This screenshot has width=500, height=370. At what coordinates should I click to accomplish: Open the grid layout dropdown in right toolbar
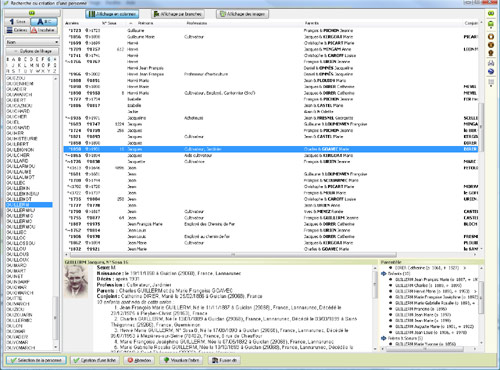[491, 83]
